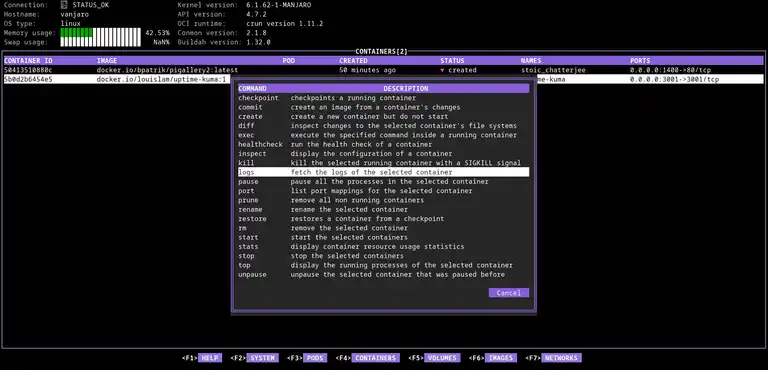Viewport: 768px width, 370px height.
Task: Switch to the NETWORKS view
Action: click(561, 358)
